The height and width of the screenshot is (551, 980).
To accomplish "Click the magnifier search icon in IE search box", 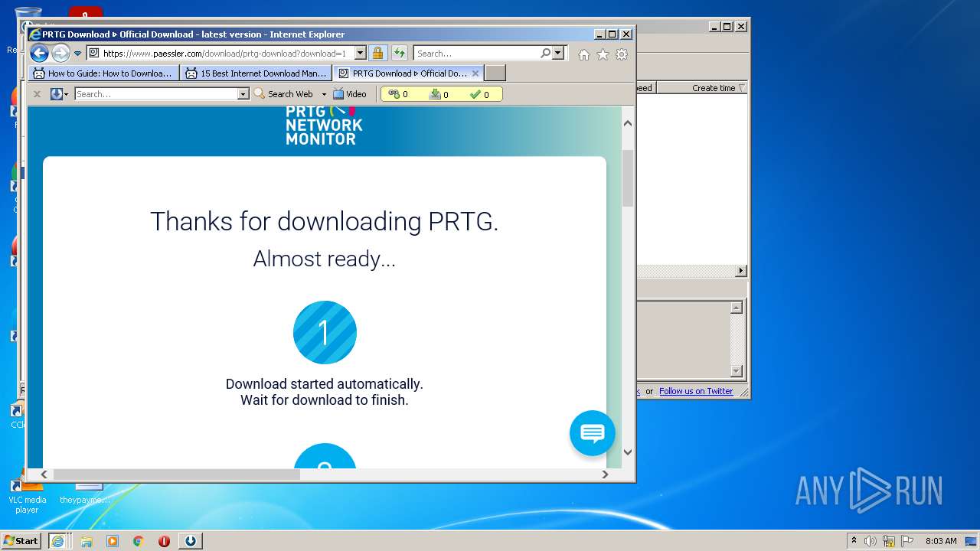I will 545,54.
